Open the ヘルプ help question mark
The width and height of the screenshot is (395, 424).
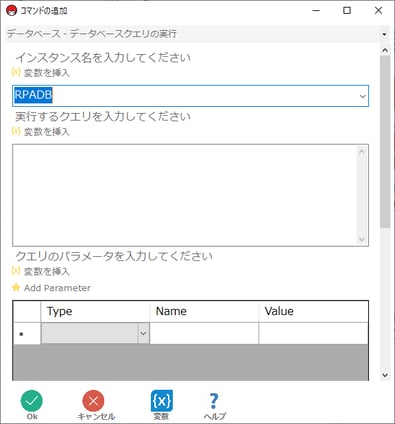(x=214, y=401)
